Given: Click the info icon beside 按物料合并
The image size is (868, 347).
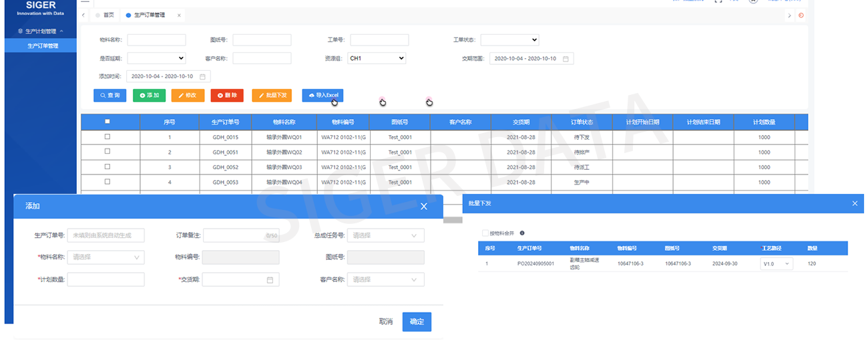Looking at the screenshot, I should (522, 233).
